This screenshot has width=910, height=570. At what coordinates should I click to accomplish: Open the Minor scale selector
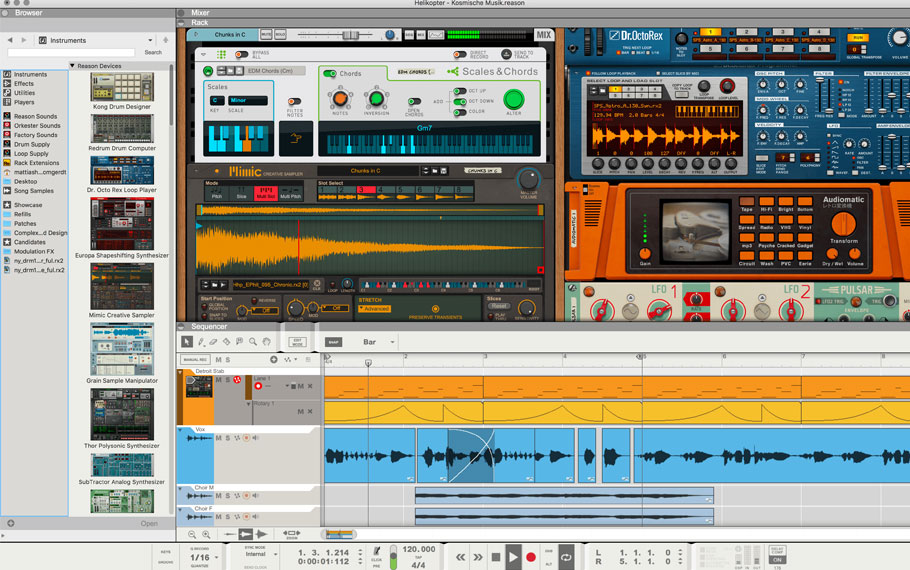[248, 100]
